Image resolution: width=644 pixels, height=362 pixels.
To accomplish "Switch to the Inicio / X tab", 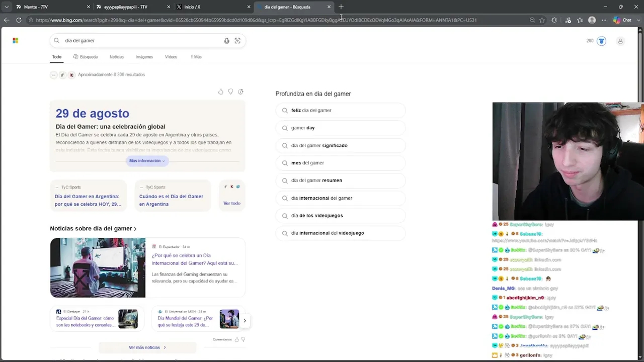I will tap(210, 7).
